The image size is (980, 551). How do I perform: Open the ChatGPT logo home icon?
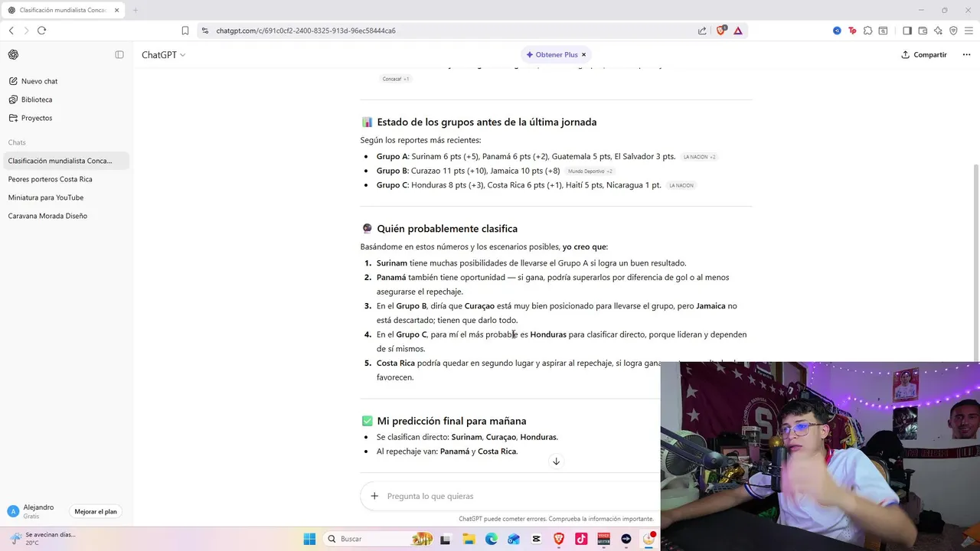(x=13, y=54)
